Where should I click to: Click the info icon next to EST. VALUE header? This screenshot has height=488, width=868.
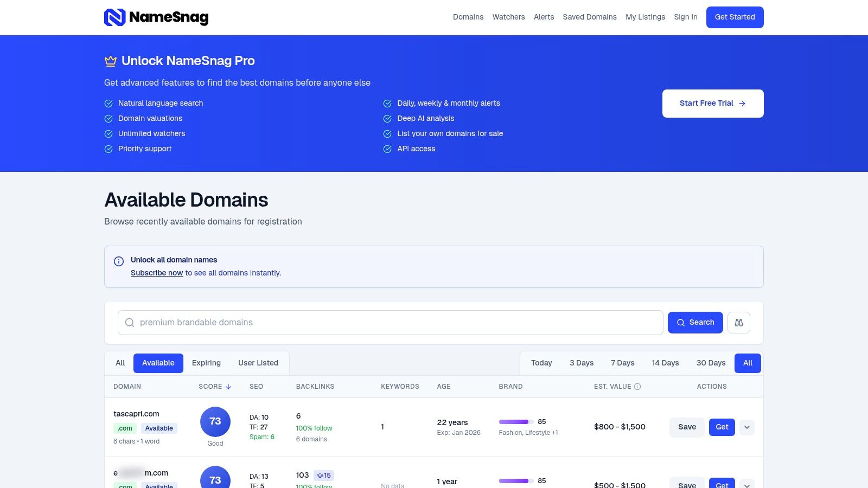(637, 387)
